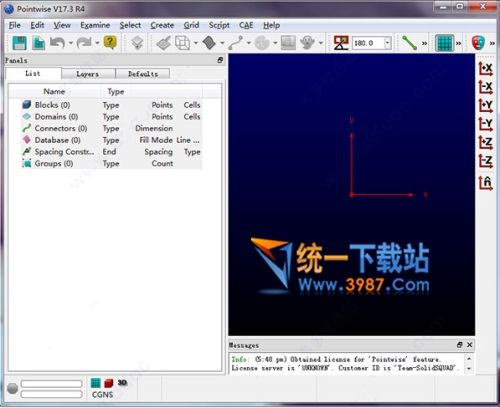Open the 180.0 angle combo dropdown
The height and width of the screenshot is (408, 500).
point(387,43)
